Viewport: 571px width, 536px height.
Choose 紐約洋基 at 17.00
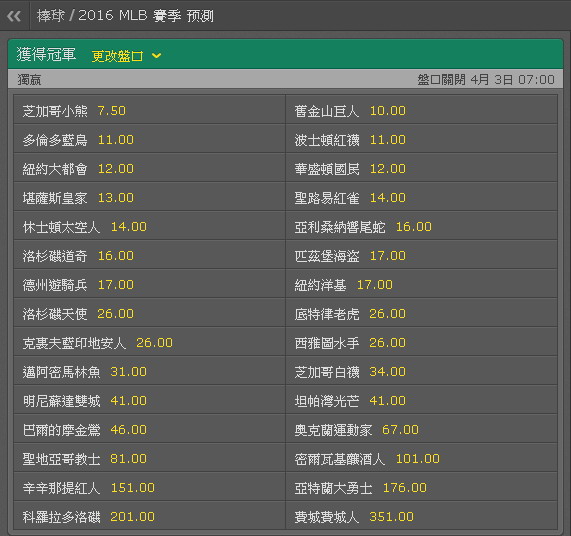[421, 284]
